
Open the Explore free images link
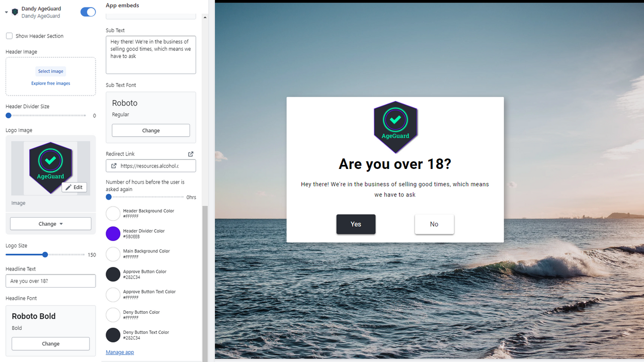(51, 83)
